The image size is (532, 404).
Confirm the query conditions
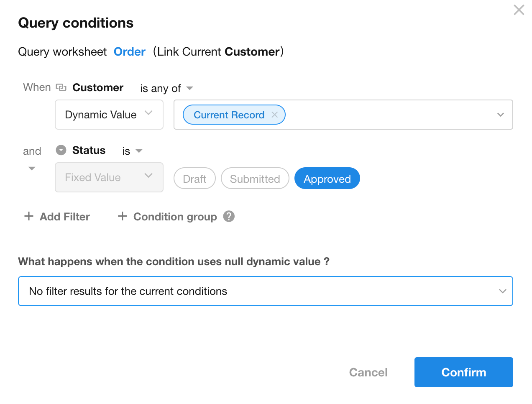(463, 372)
